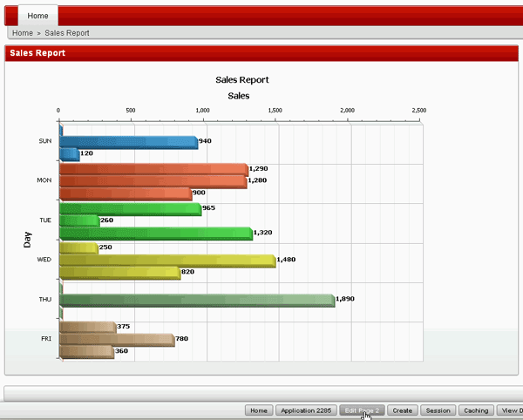Open Application 2285 from developer toolbar
523x420 pixels.
(306, 410)
